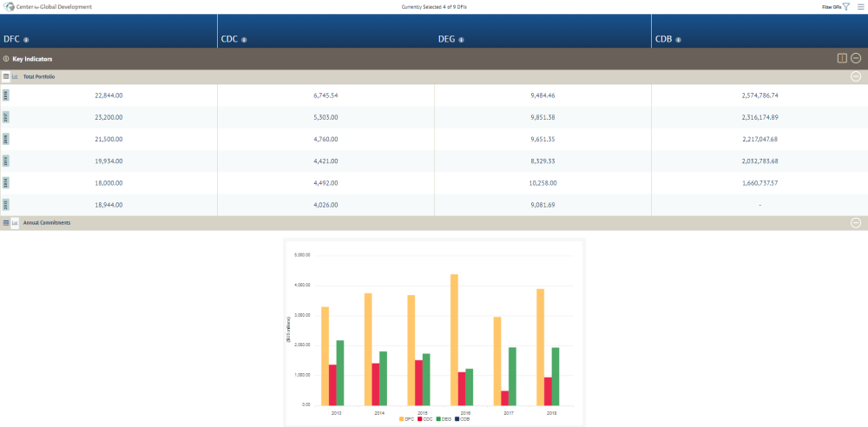Select DFC value 23,200.00
This screenshot has height=427, width=868.
point(109,117)
